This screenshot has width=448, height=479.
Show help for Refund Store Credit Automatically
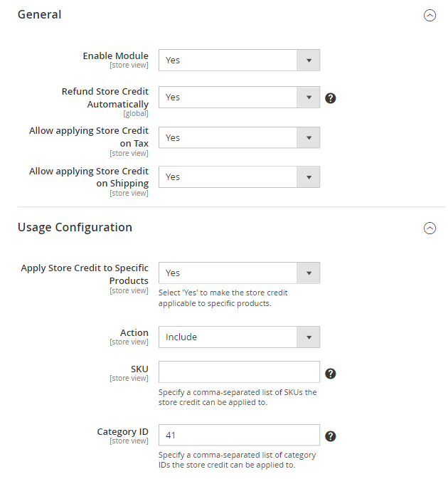(330, 98)
